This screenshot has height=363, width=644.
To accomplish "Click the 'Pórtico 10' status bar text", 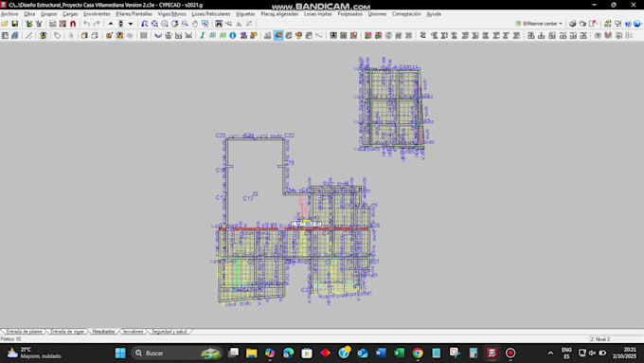I will click(10, 339).
